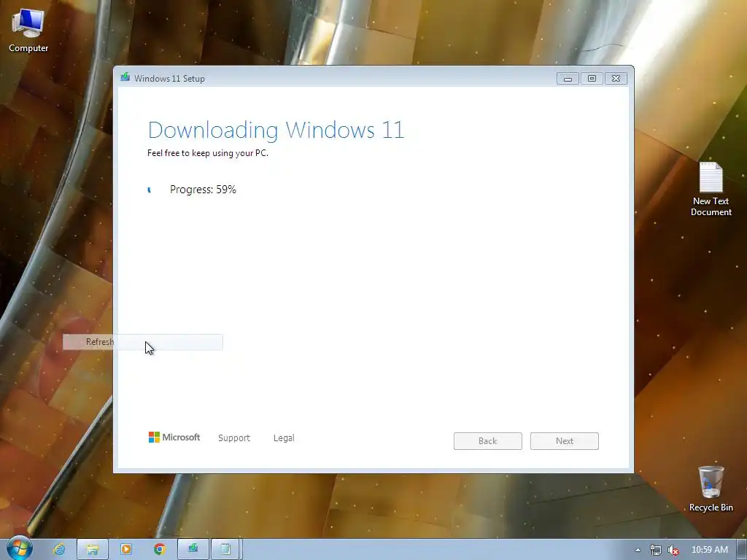Show hidden system tray icons arrow

(x=638, y=550)
